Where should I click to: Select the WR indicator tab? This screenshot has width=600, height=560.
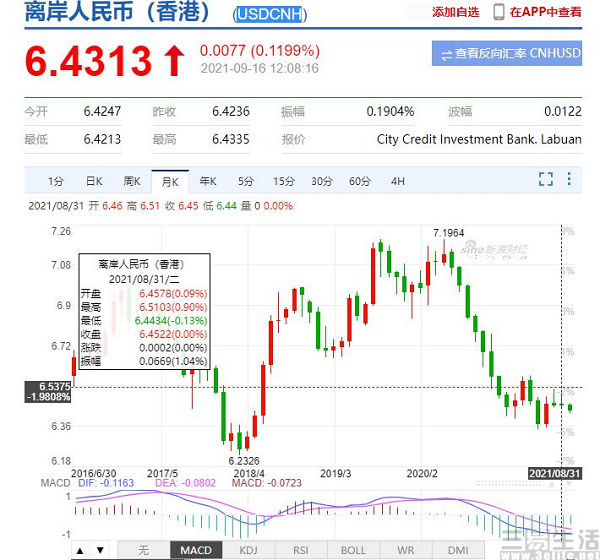coord(406,550)
